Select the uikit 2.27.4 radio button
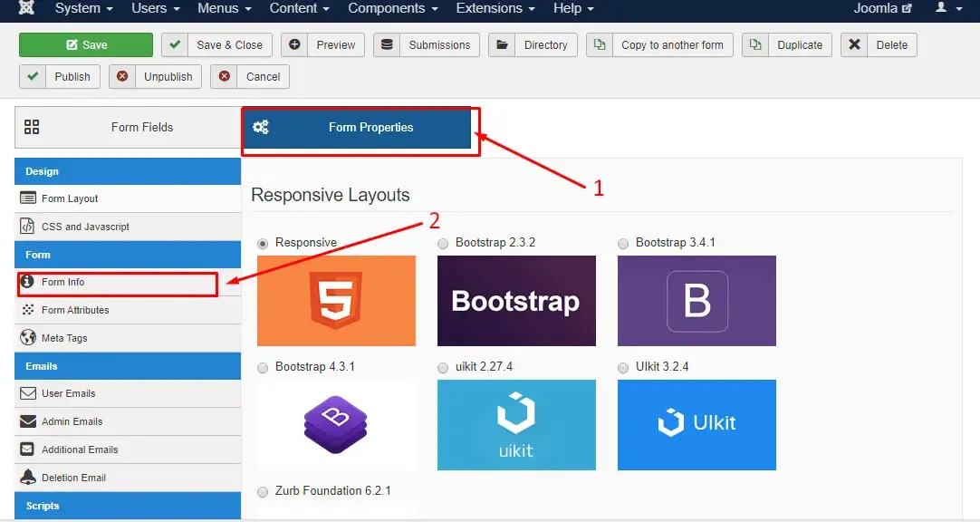 click(x=443, y=368)
